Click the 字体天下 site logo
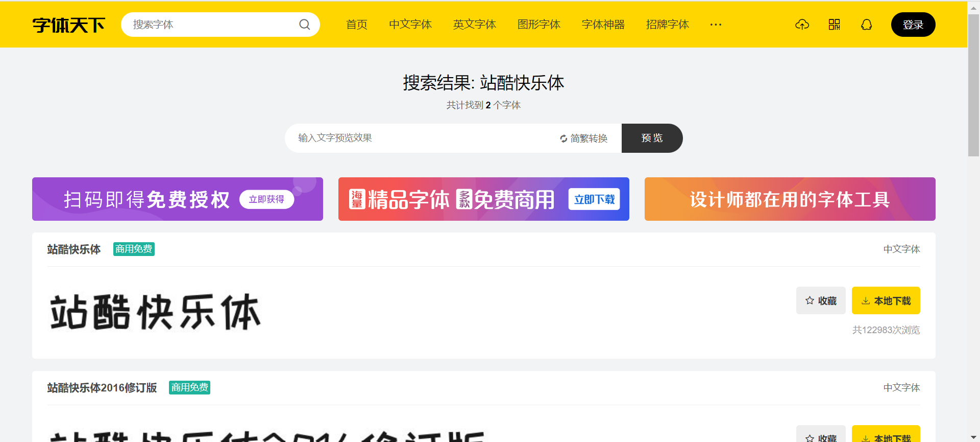The width and height of the screenshot is (980, 442). tap(69, 25)
